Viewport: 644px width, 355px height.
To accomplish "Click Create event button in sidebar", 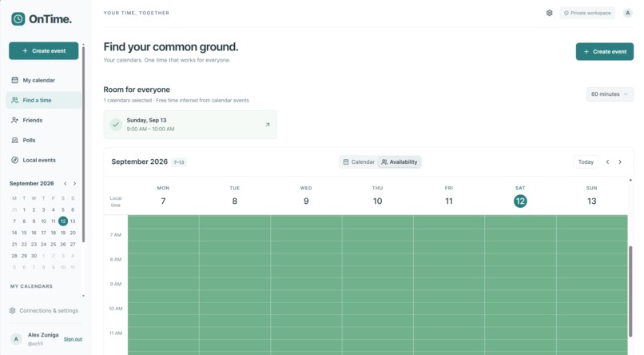I will [x=43, y=51].
